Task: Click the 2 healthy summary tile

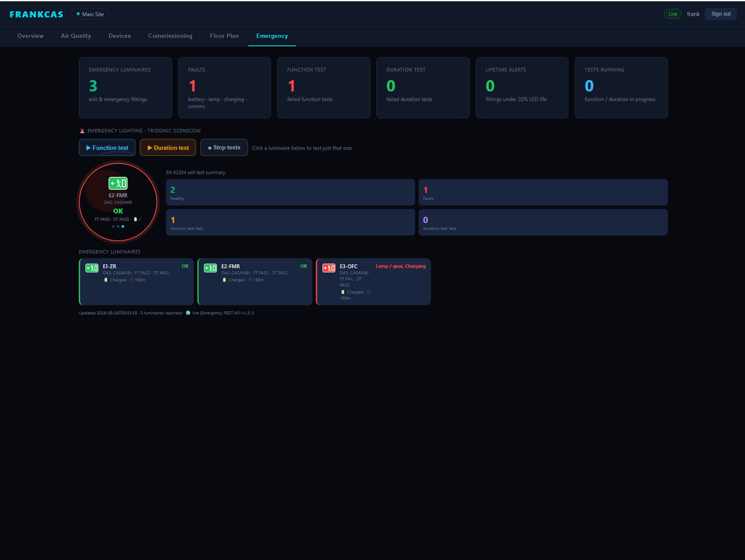Action: (x=291, y=192)
